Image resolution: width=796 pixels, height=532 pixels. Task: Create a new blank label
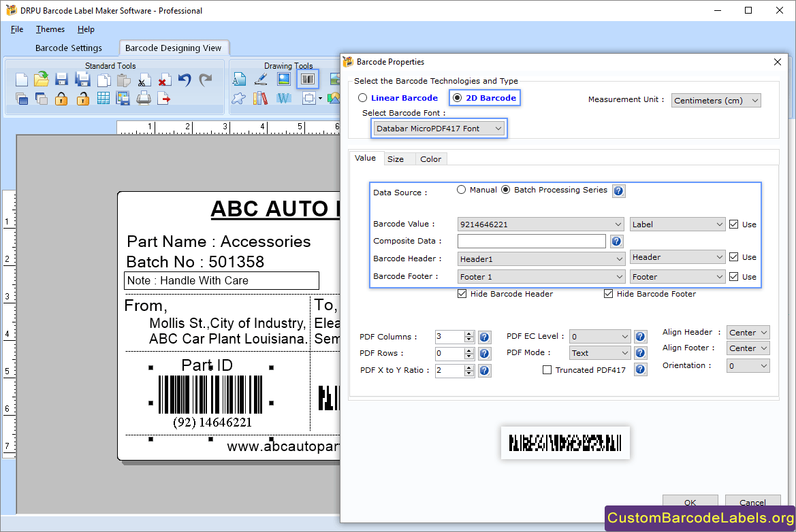[21, 80]
